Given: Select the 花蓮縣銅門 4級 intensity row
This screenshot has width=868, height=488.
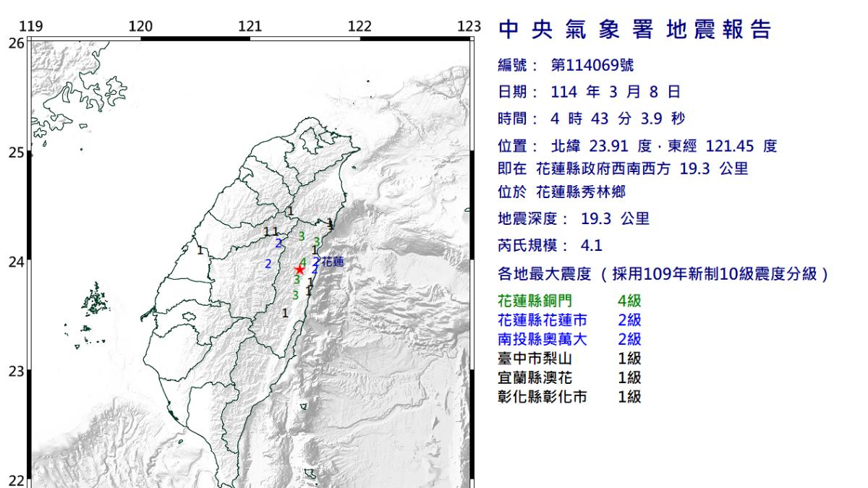Looking at the screenshot, I should point(569,301).
